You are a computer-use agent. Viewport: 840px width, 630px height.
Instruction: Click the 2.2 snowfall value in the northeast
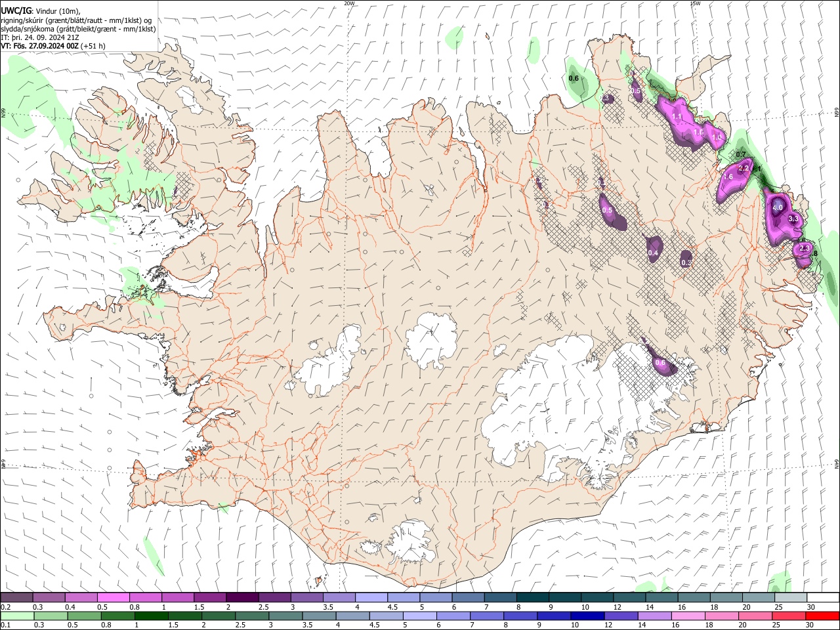point(744,168)
